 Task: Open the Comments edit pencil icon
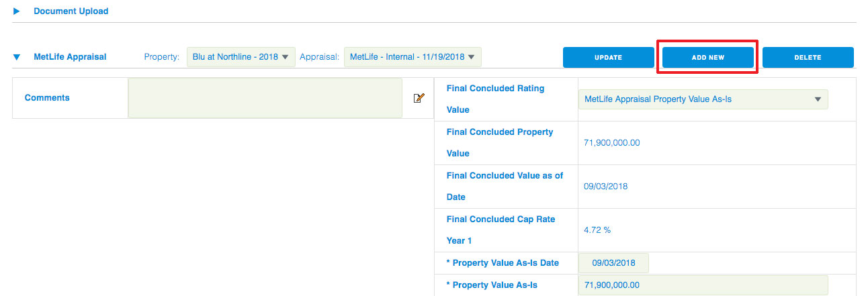click(419, 98)
